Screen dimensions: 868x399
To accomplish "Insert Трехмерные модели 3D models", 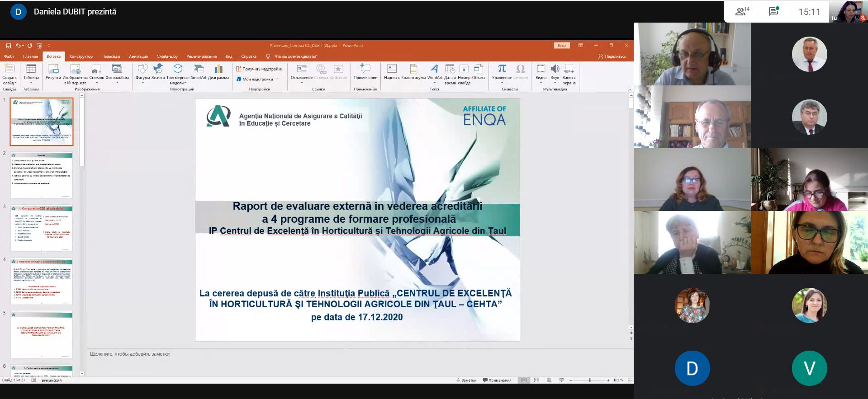I will [x=178, y=75].
